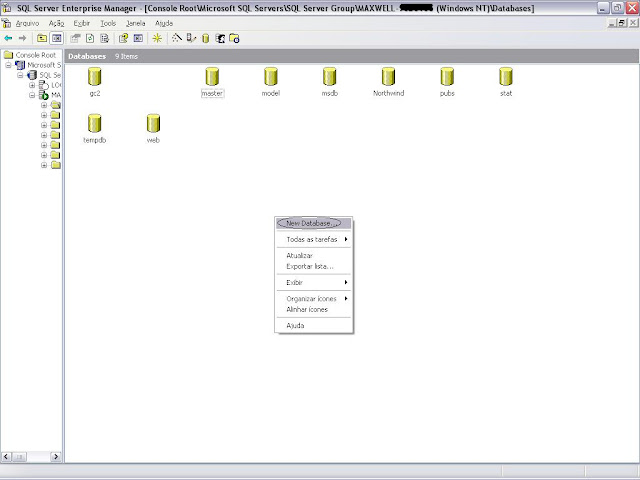Image resolution: width=640 pixels, height=480 pixels.
Task: Click the Help question mark toolbar icon
Action: pyautogui.click(x=123, y=38)
